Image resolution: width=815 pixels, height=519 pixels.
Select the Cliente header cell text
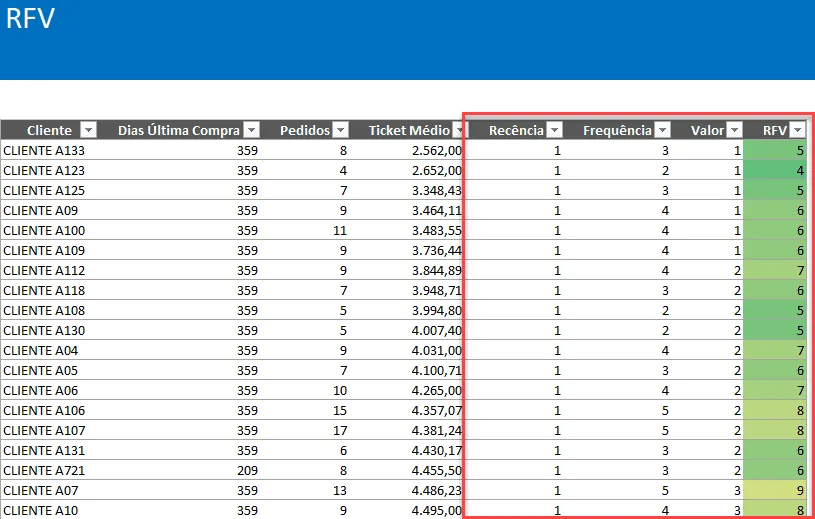pos(49,130)
